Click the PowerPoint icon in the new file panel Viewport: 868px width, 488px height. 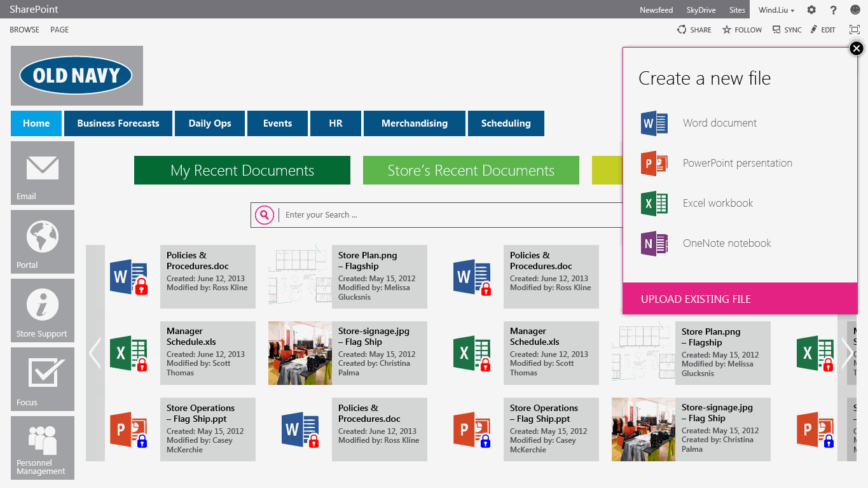coord(654,163)
